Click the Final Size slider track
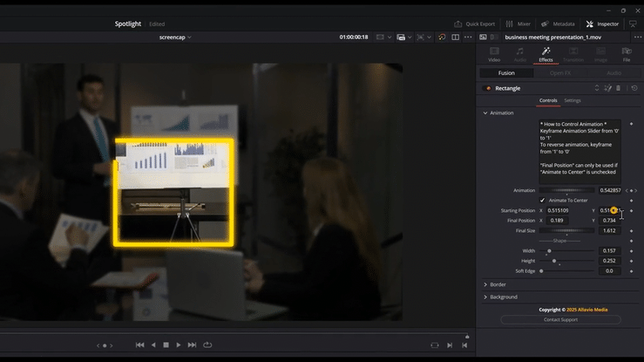This screenshot has width=644, height=362. [x=566, y=230]
